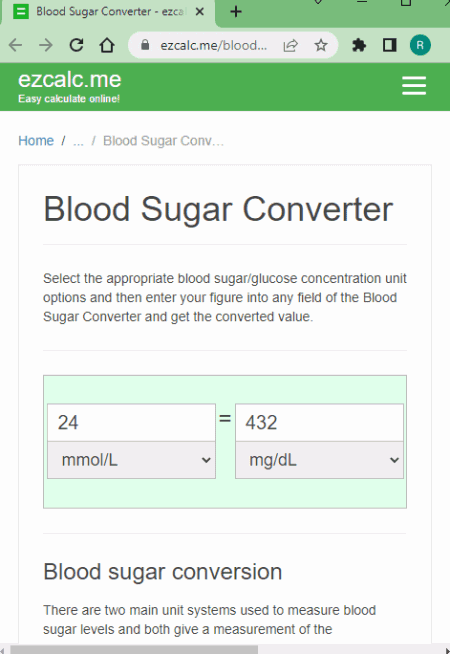This screenshot has width=450, height=654.
Task: Open the hamburger navigation menu
Action: point(414,86)
